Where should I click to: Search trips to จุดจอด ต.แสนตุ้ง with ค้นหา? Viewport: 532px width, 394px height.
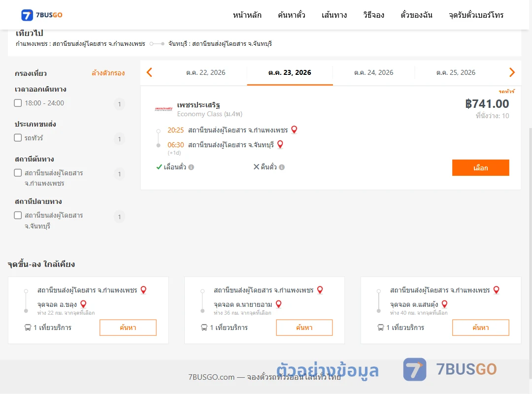(480, 328)
